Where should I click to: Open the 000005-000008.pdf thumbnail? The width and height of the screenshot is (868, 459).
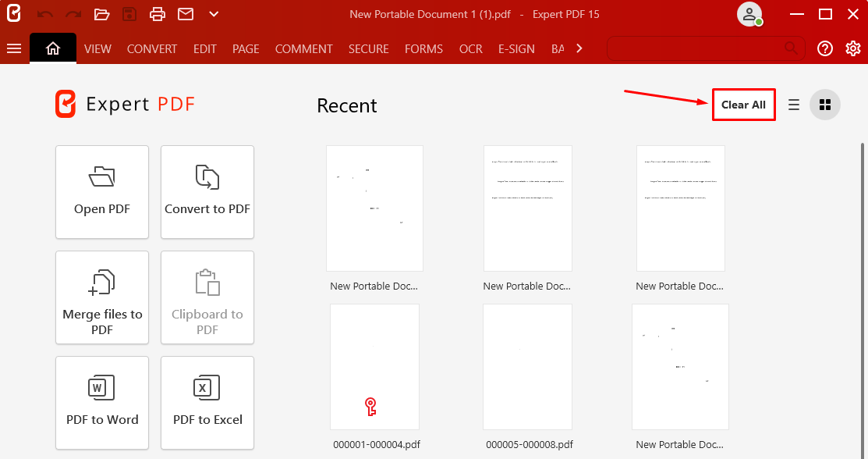click(x=527, y=366)
